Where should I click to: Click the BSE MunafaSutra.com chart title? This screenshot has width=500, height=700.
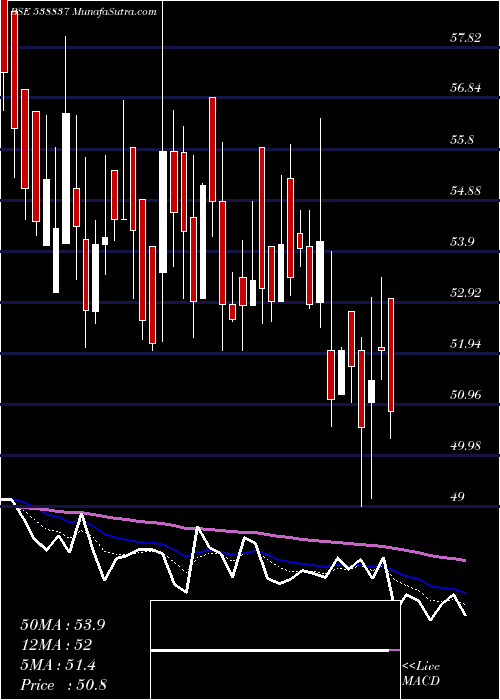point(83,12)
